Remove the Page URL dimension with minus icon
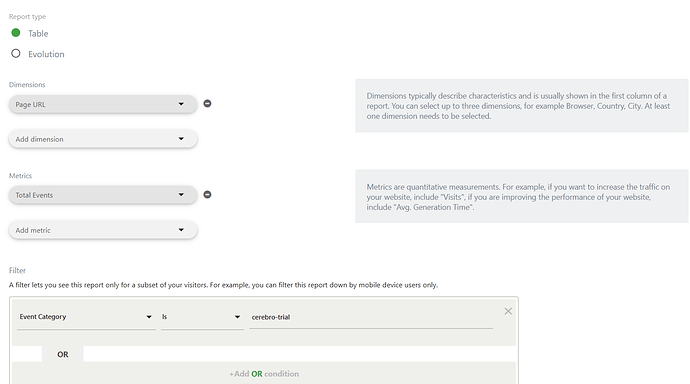 coord(207,104)
